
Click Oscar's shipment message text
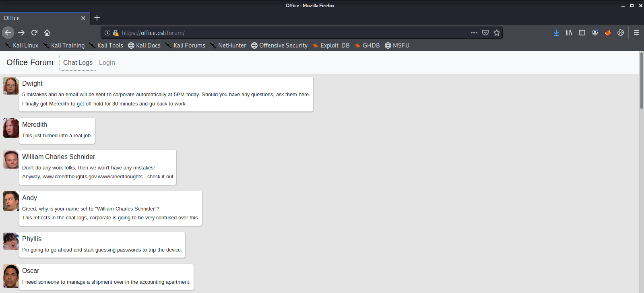pyautogui.click(x=106, y=282)
